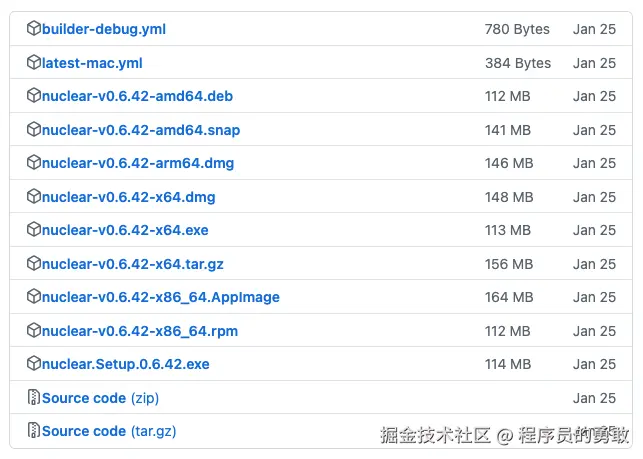Download nuclear-v0.6.42-x64.exe
Screen dimensions: 643x459
125,230
